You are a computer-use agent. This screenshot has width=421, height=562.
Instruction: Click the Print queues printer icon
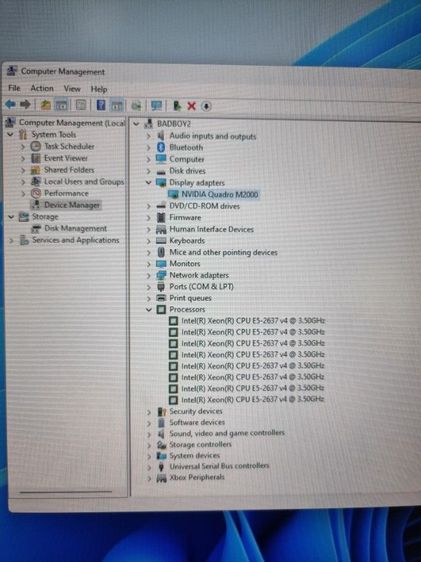(161, 297)
